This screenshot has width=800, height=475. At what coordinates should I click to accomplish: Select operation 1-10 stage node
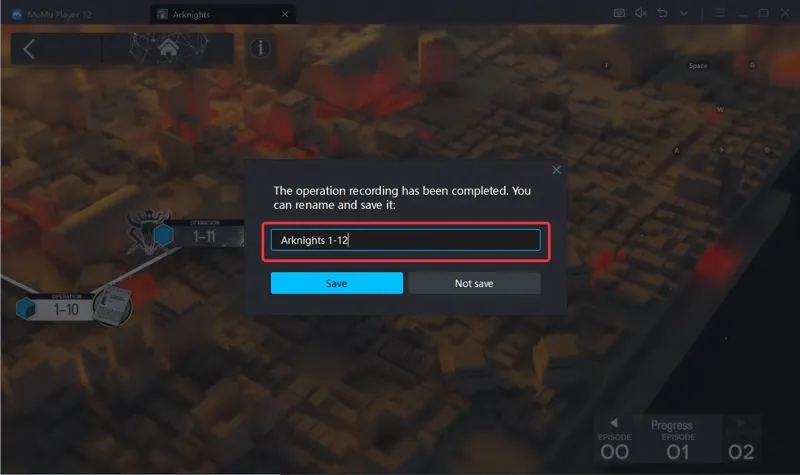point(55,308)
